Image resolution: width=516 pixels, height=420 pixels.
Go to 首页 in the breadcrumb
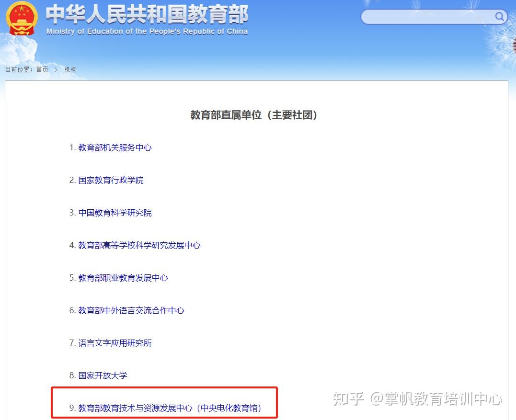pos(42,69)
